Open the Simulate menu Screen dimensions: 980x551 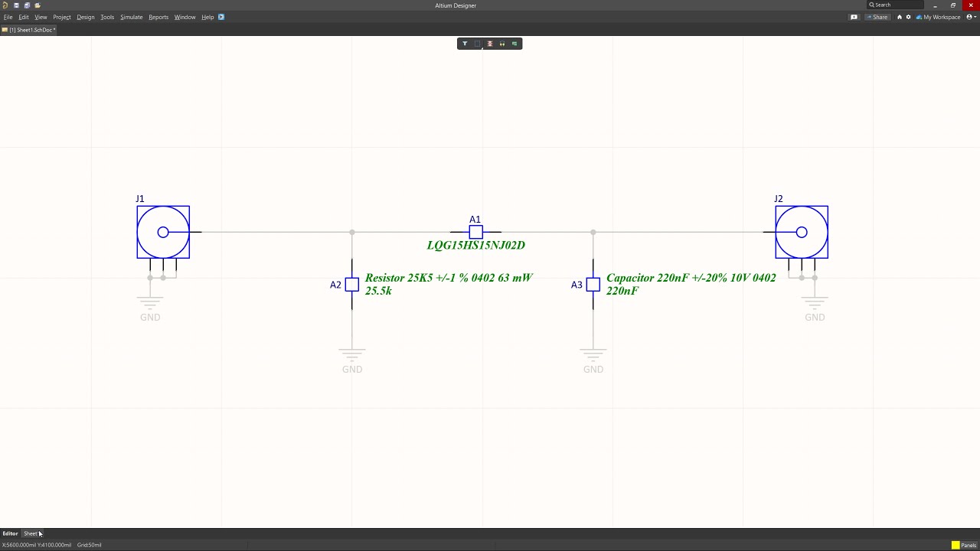pos(131,17)
